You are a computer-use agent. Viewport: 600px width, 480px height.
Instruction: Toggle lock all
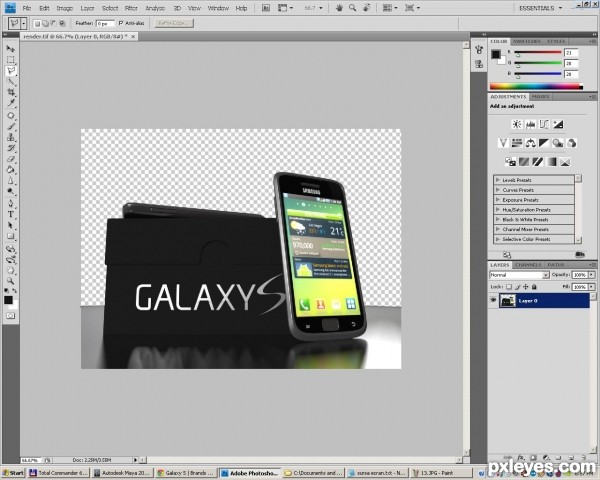tap(534, 287)
